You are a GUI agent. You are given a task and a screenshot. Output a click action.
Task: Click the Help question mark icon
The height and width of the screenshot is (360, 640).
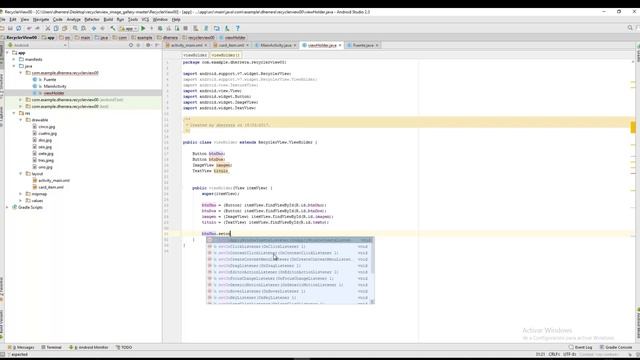tap(238, 28)
